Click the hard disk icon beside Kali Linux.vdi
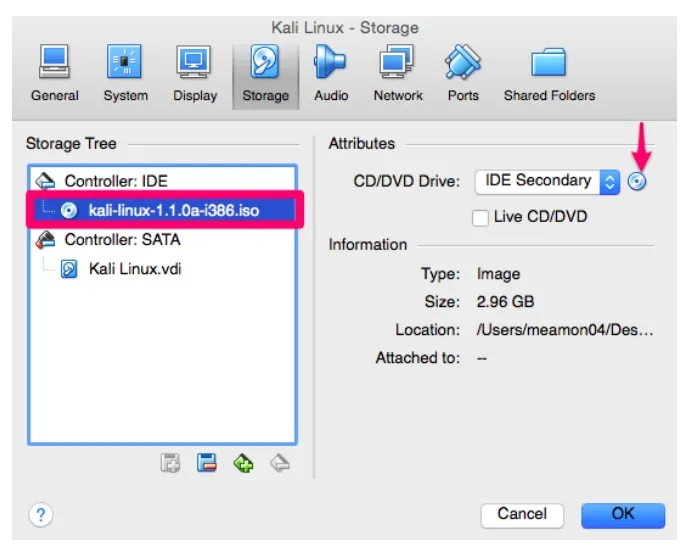 coord(69,269)
